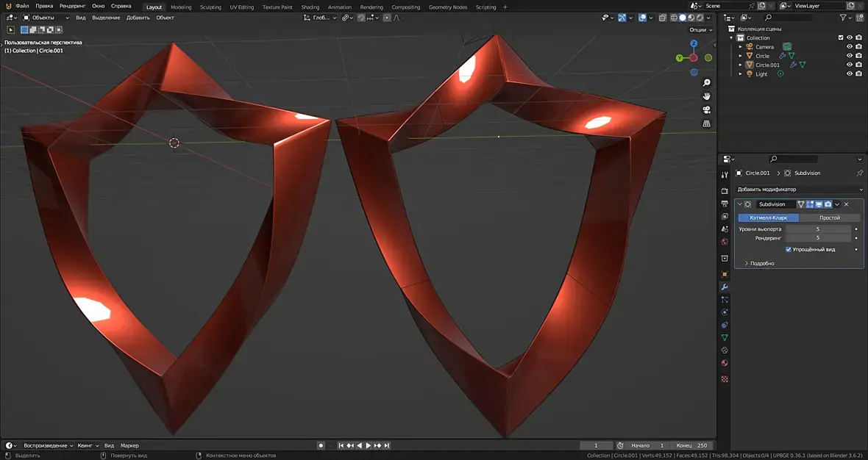
Task: Open the Файл menu
Action: pos(22,6)
